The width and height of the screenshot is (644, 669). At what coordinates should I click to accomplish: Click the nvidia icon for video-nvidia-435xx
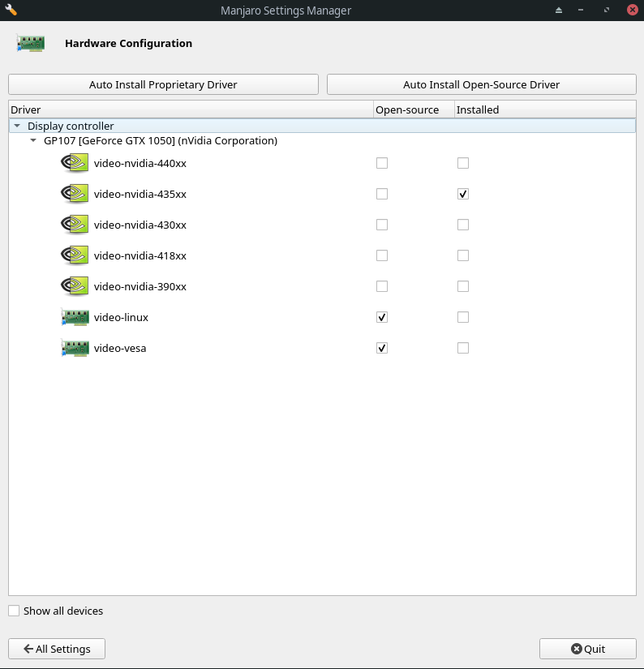[75, 194]
